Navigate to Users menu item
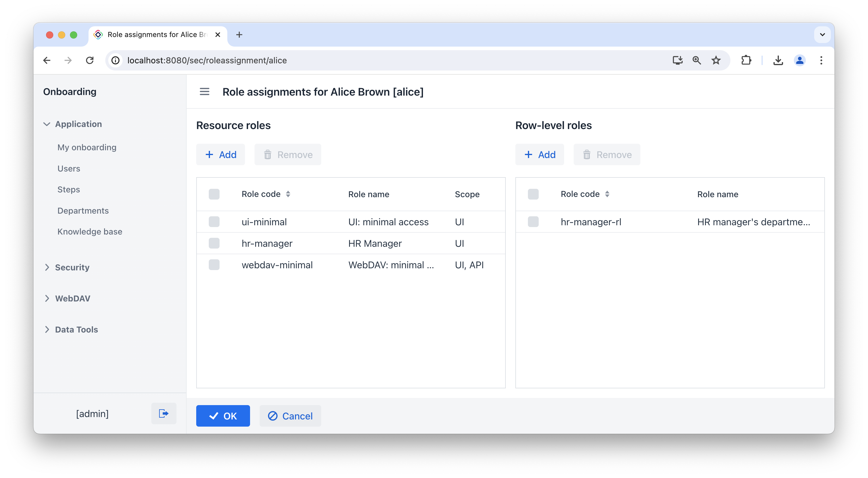This screenshot has height=478, width=868. pos(68,168)
